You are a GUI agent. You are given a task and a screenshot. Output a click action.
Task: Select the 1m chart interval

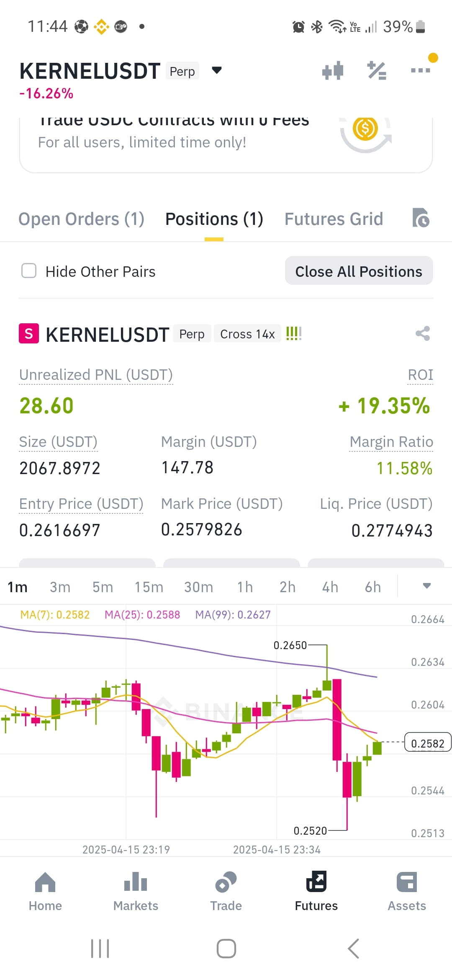tap(18, 587)
